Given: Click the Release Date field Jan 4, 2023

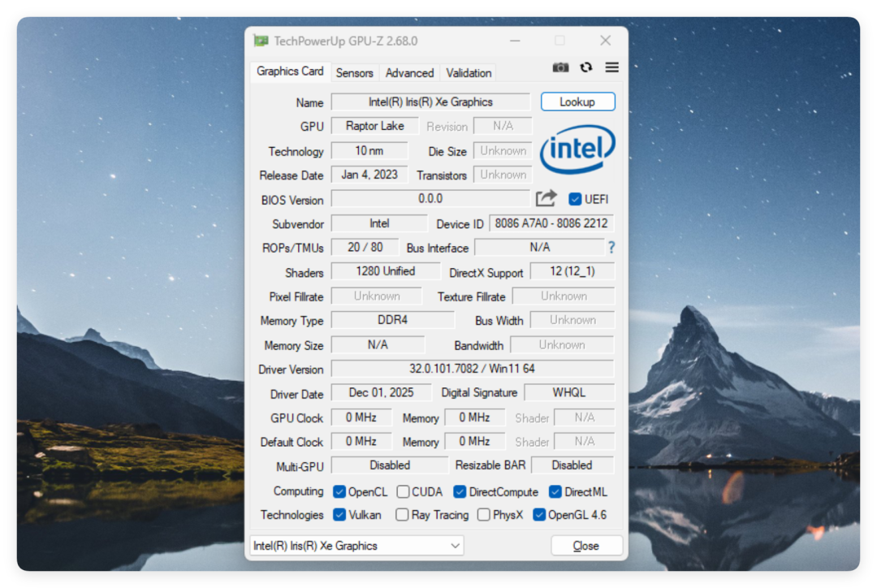Looking at the screenshot, I should pyautogui.click(x=369, y=175).
